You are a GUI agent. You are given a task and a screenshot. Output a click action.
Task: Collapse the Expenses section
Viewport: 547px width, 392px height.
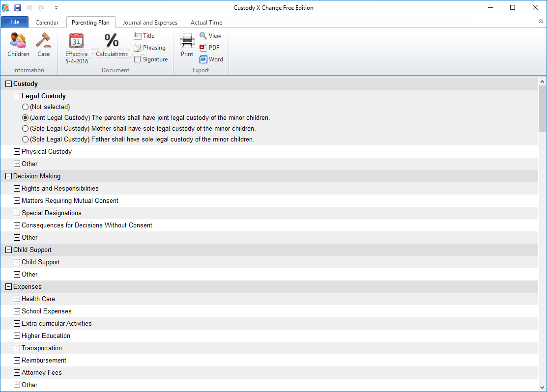[9, 287]
